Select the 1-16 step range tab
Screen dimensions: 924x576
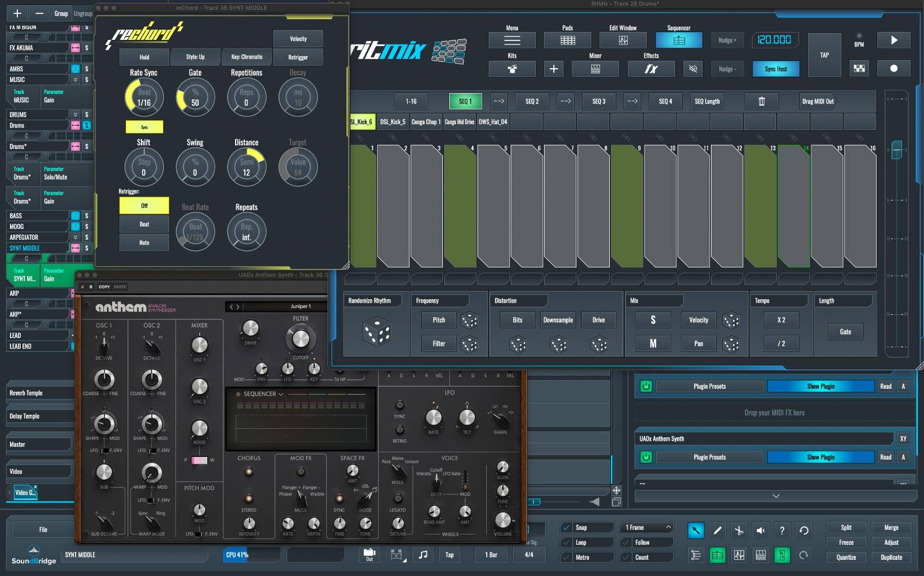[411, 101]
